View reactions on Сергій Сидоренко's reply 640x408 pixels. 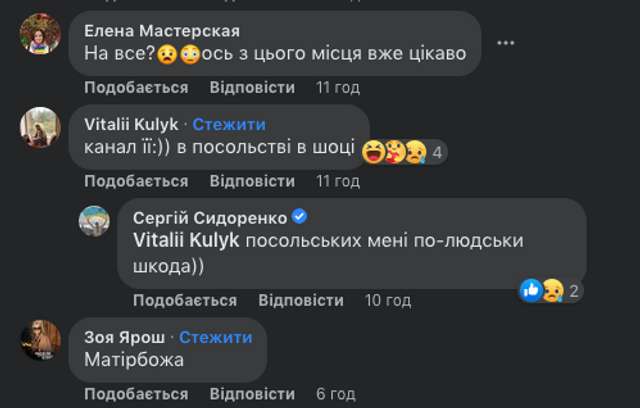(x=550, y=290)
